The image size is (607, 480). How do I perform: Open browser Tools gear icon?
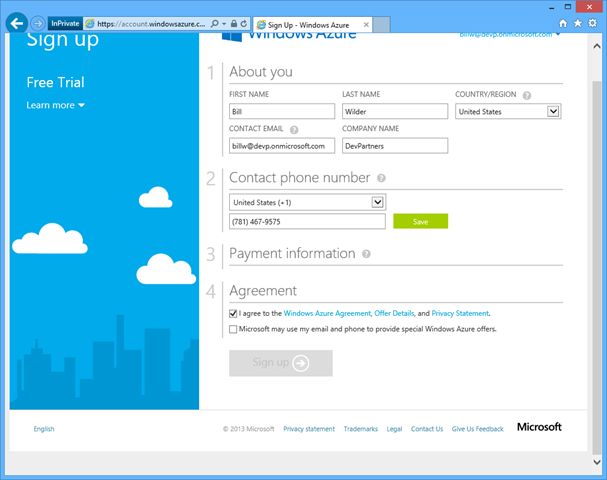pyautogui.click(x=591, y=22)
